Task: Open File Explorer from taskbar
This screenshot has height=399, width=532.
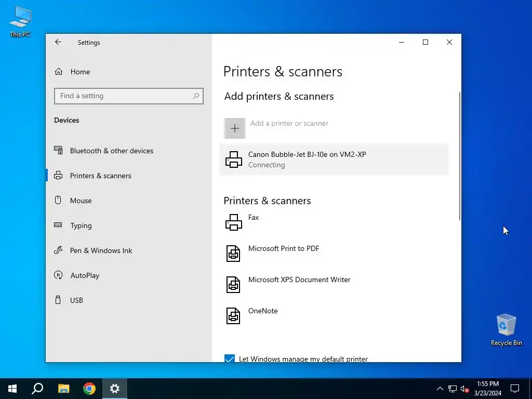Action: [63, 389]
